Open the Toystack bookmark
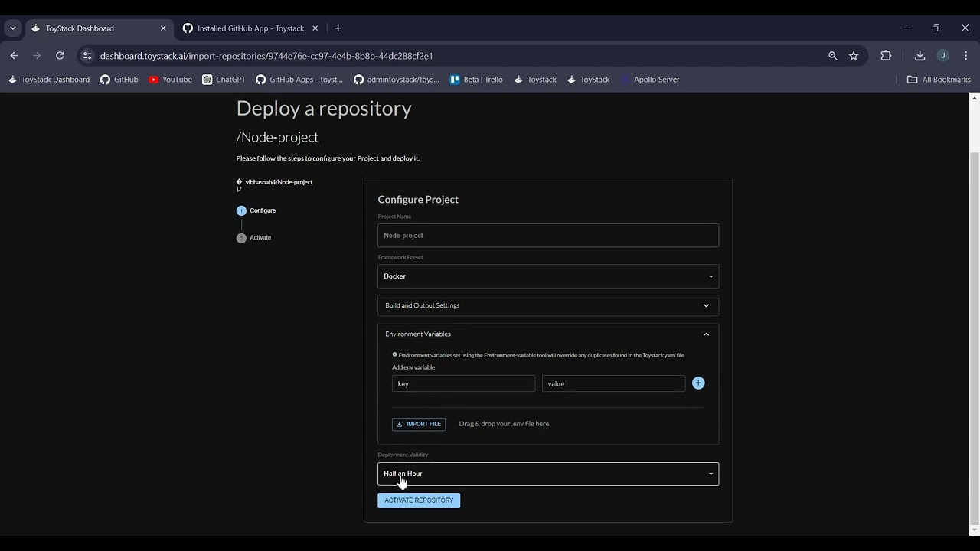This screenshot has height=551, width=980. (x=535, y=80)
